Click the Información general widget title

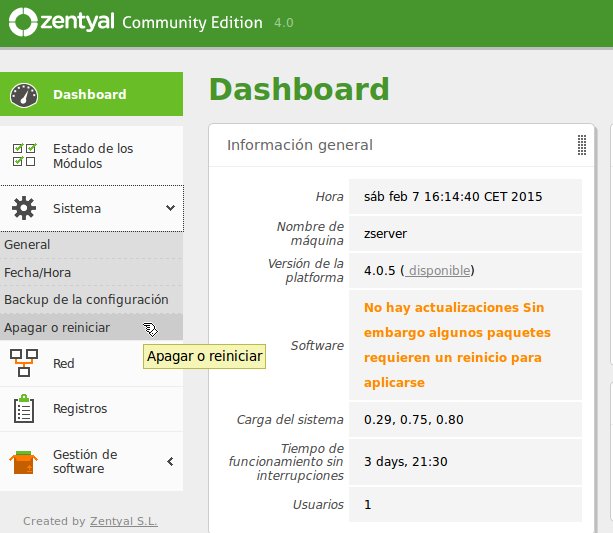coord(300,145)
